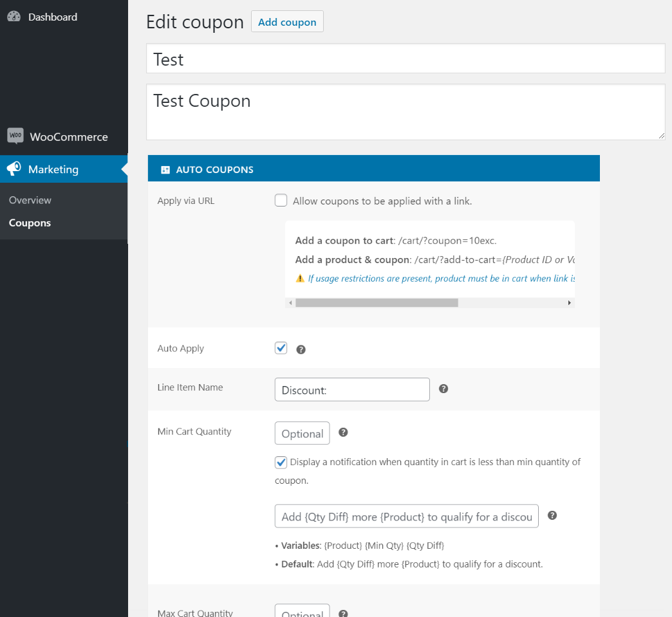Image resolution: width=672 pixels, height=617 pixels.
Task: Click the Apply via URL label
Action: click(186, 201)
